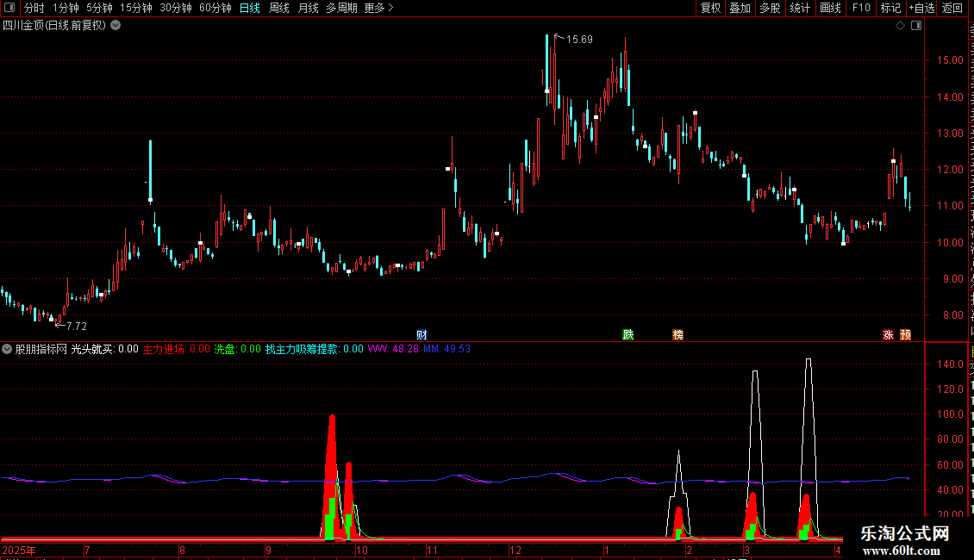Expand indicator dropdown beside 股朋指标网
Screen dimensions: 974x560
point(7,349)
